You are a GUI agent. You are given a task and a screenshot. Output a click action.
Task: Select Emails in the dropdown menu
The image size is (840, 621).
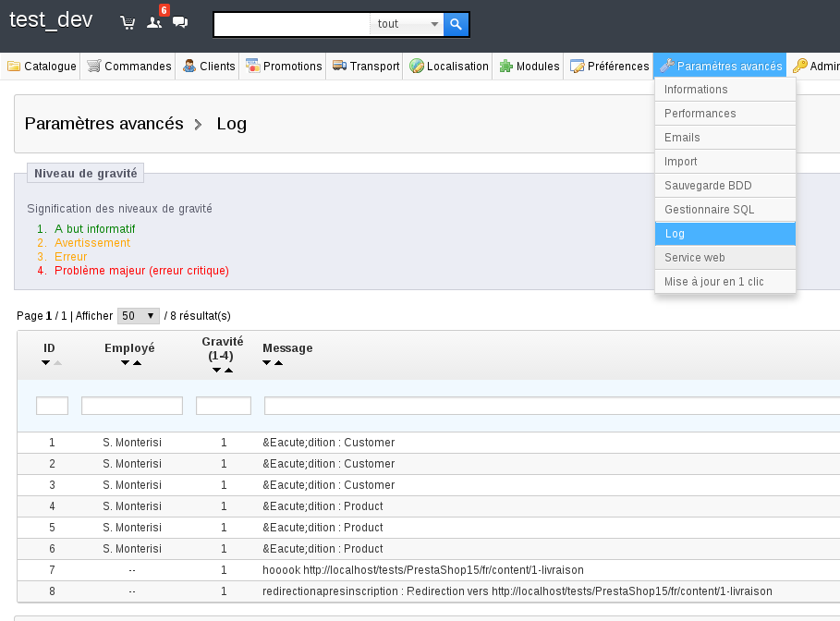[x=724, y=138]
